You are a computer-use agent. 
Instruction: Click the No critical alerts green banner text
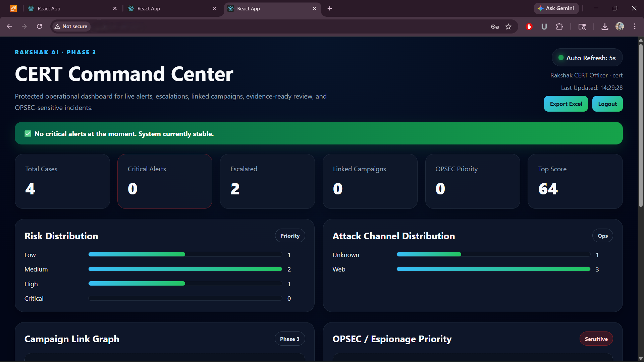click(124, 134)
